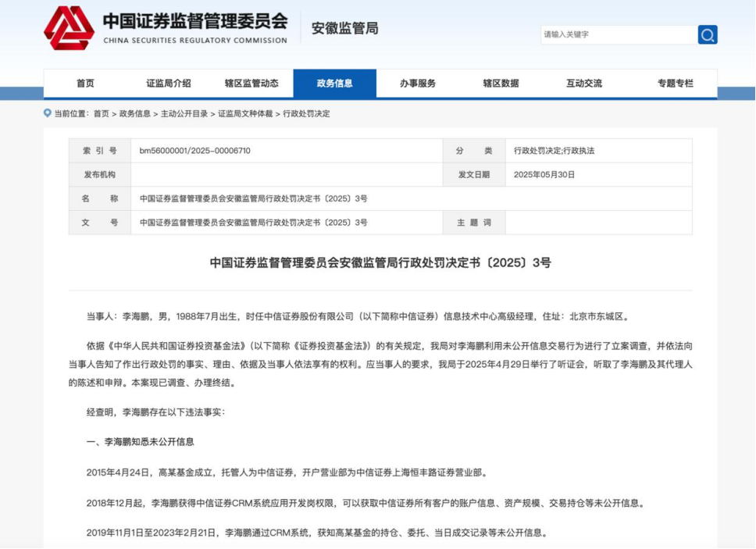Go to 行政处罚决定 in the breadcrumb
756x549 pixels.
coord(307,114)
